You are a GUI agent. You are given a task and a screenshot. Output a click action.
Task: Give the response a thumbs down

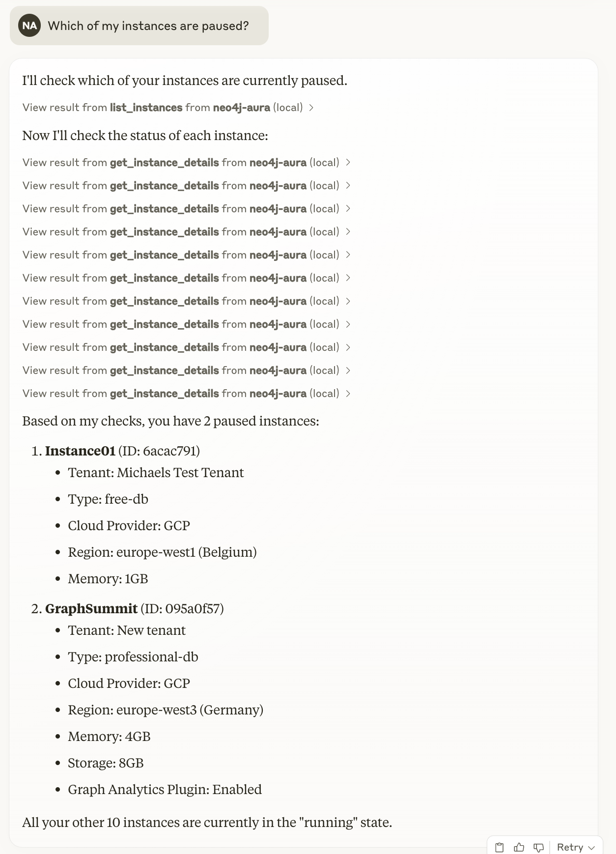pyautogui.click(x=538, y=847)
